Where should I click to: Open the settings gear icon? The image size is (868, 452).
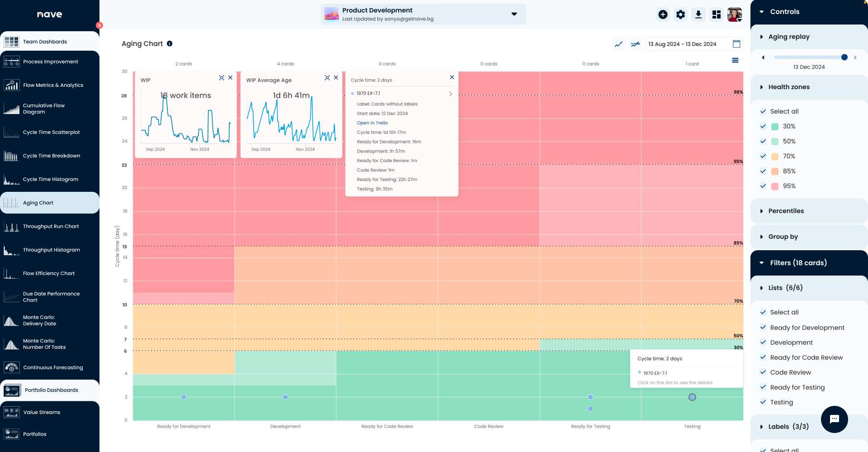(680, 14)
